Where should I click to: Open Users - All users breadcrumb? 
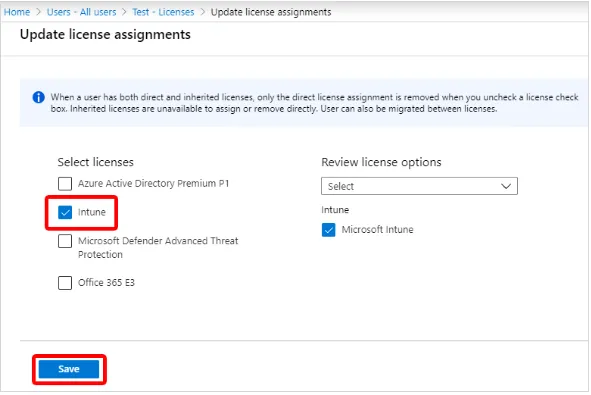[x=81, y=12]
